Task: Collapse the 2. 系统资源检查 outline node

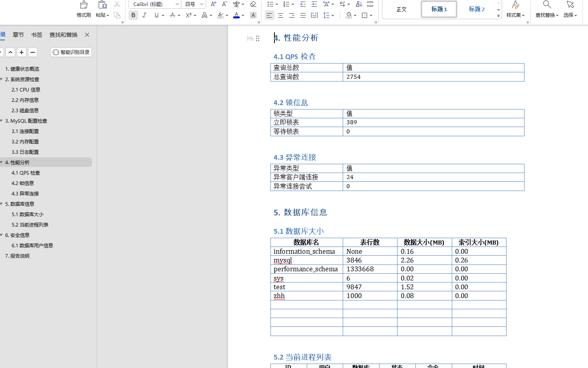Action: [2, 79]
